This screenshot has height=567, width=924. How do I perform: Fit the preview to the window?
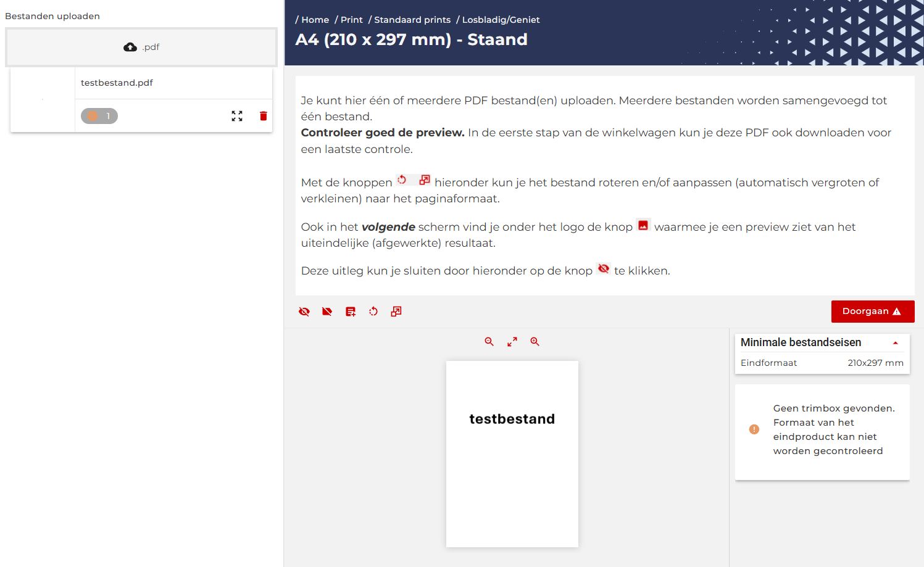(512, 341)
